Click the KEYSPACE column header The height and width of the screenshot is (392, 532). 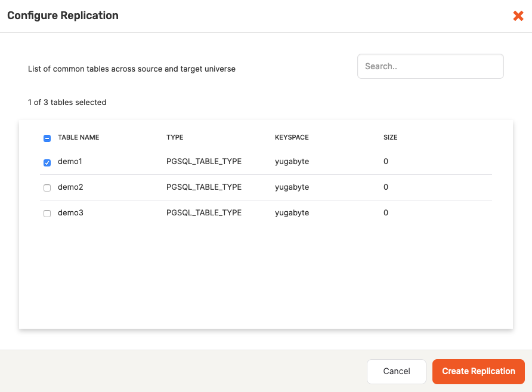coord(292,137)
